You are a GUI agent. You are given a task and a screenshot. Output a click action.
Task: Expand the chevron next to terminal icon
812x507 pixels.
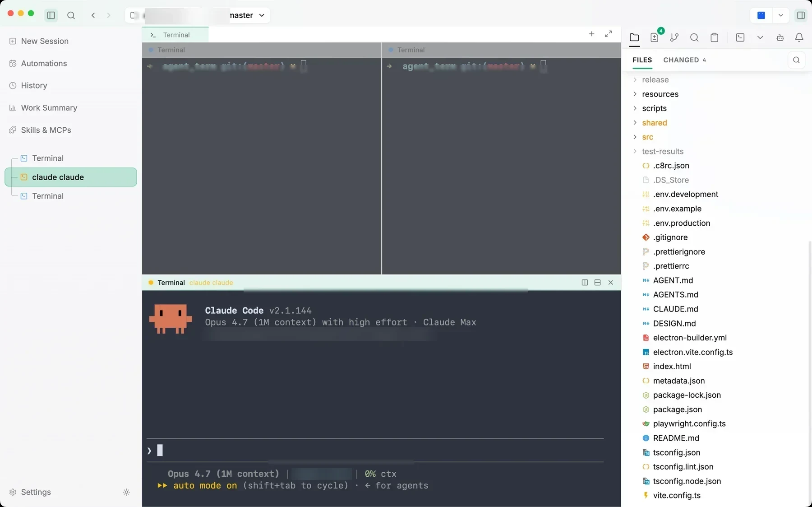(x=760, y=37)
